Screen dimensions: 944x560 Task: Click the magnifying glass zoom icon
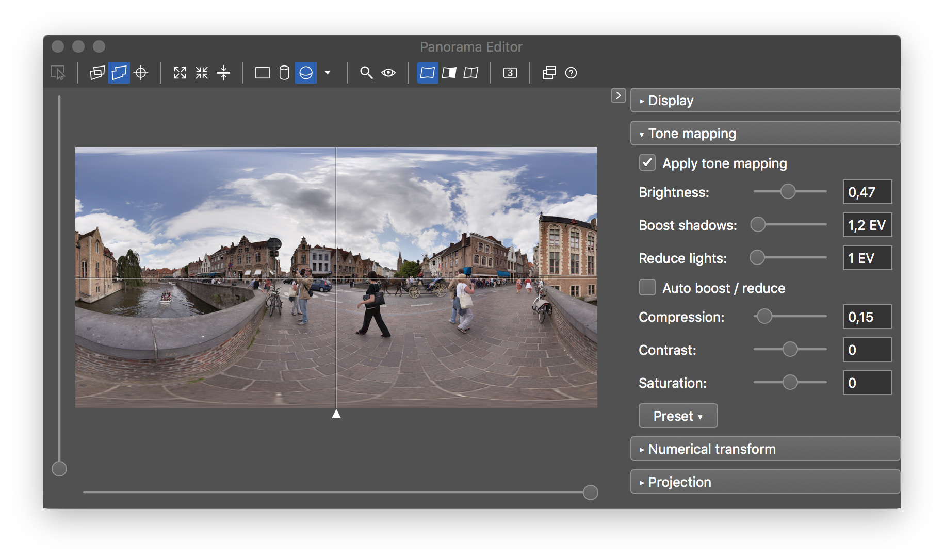pyautogui.click(x=366, y=73)
